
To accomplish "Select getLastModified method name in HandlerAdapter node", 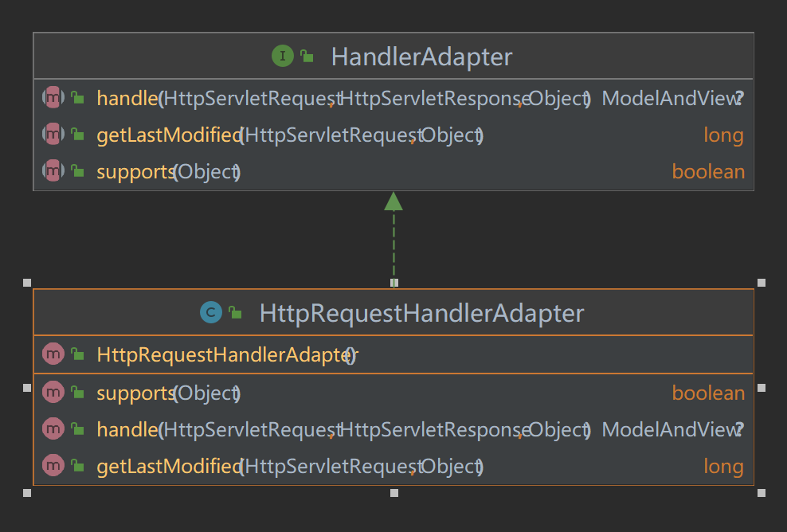I will coord(168,135).
